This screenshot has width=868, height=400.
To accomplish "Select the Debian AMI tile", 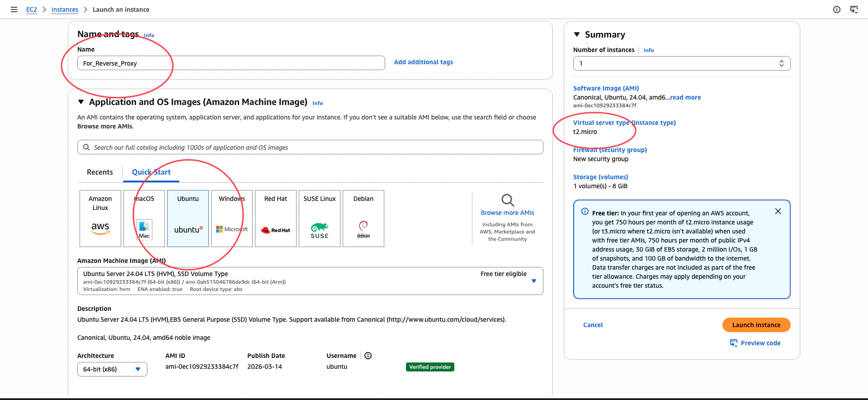I will [x=363, y=219].
